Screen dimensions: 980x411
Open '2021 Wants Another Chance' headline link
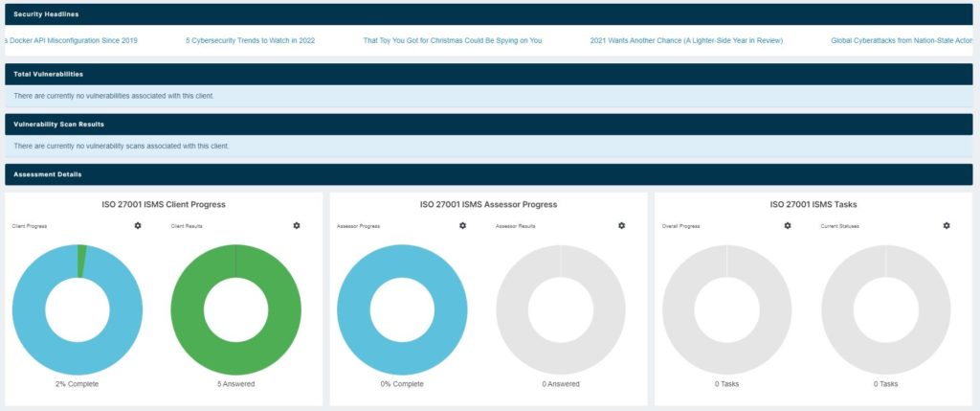click(686, 40)
